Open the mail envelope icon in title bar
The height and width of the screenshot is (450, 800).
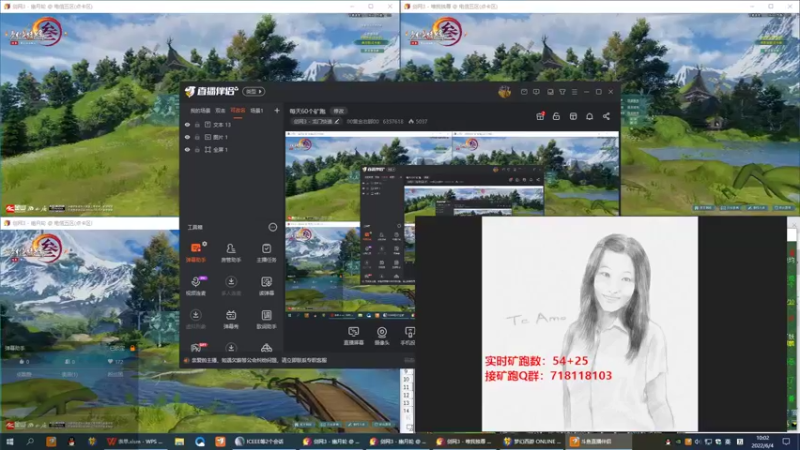524,92
